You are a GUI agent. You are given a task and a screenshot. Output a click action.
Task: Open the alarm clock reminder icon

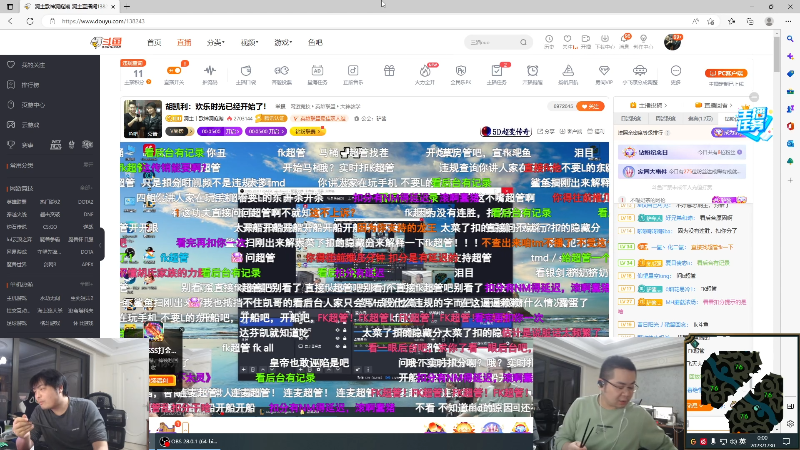(532, 70)
